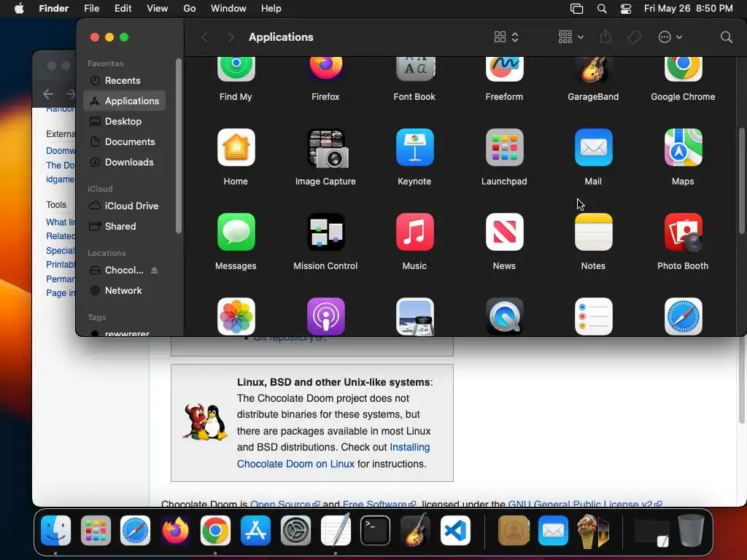
Task: Open the group-by dropdown in Finder toolbar
Action: click(x=570, y=37)
